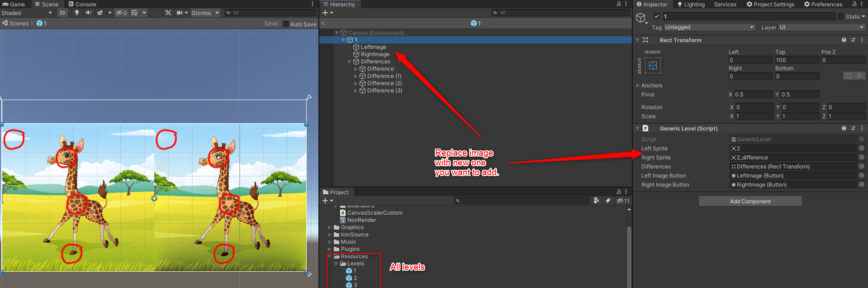
Task: Pick an object for Left Sprite field
Action: pyautogui.click(x=861, y=148)
